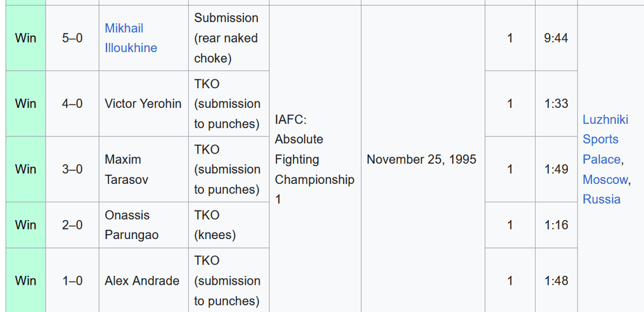Select the Alex Andrade cell
Viewport: 644px width, 312px height.
pos(143,280)
